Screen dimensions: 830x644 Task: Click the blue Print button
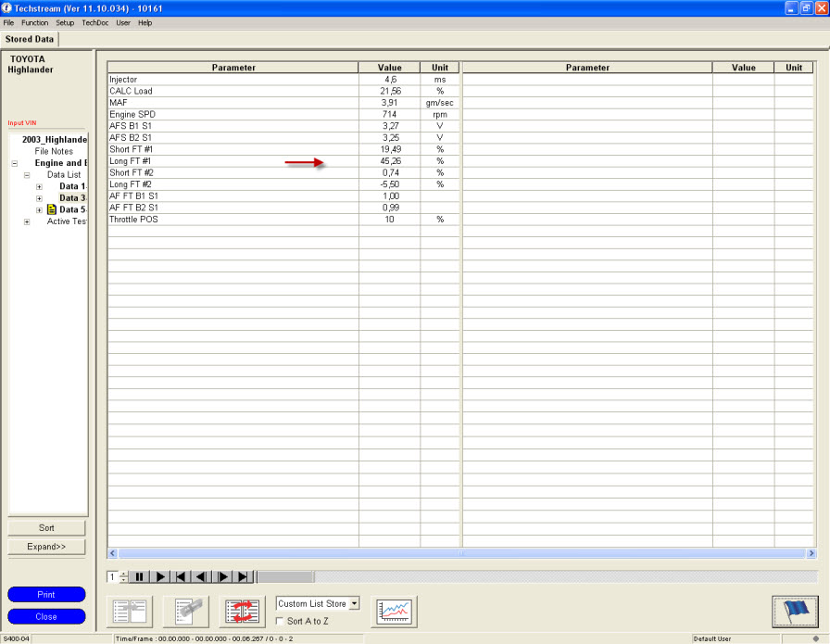[x=46, y=595]
